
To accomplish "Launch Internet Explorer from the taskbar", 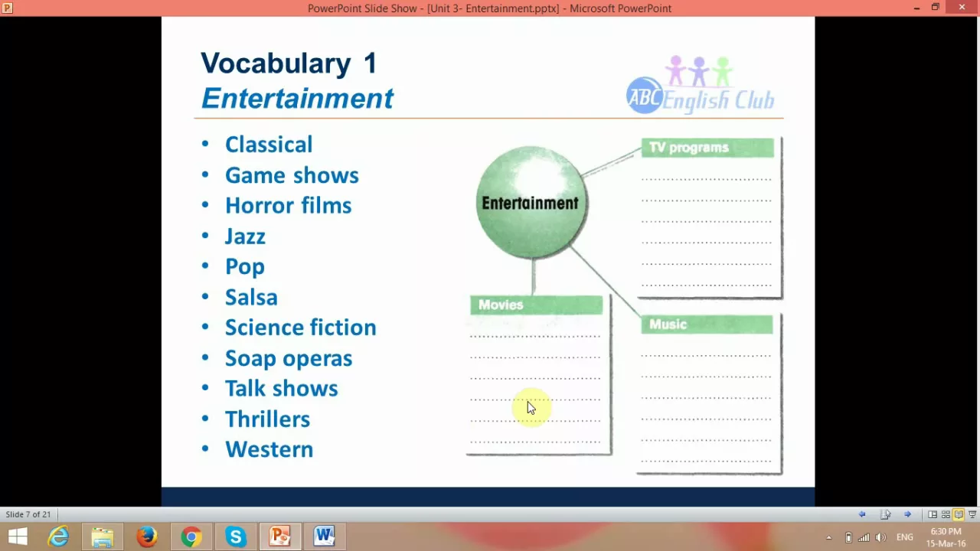I will coord(58,536).
